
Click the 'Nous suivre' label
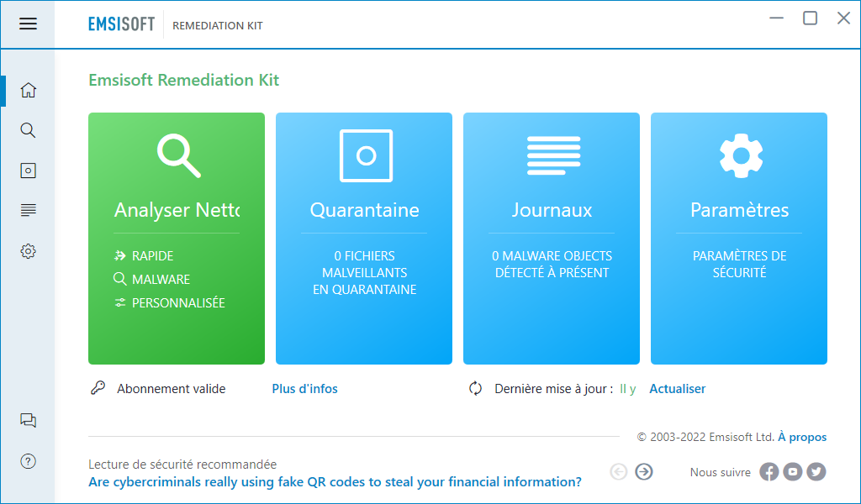[x=721, y=472]
